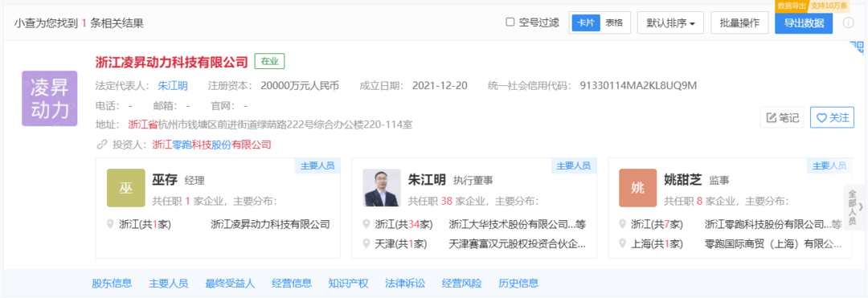Click 主要人员 tag on 朱江明 card
The height and width of the screenshot is (298, 868).
(x=574, y=165)
